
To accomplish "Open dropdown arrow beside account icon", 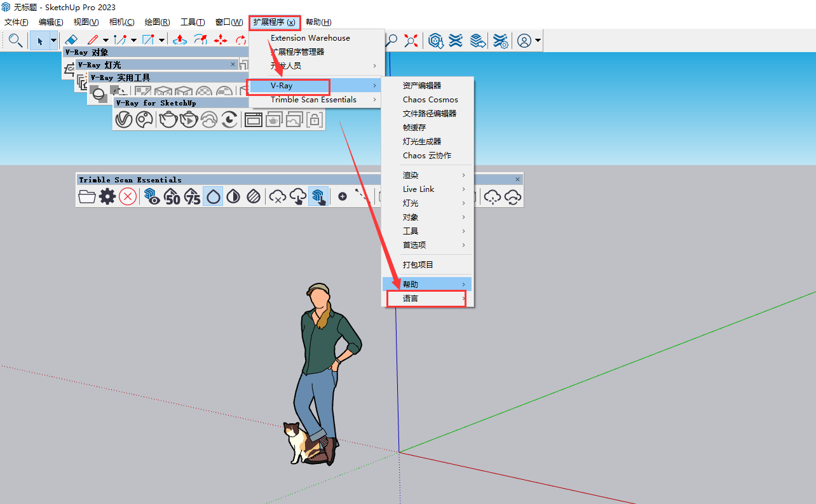I will [x=538, y=41].
